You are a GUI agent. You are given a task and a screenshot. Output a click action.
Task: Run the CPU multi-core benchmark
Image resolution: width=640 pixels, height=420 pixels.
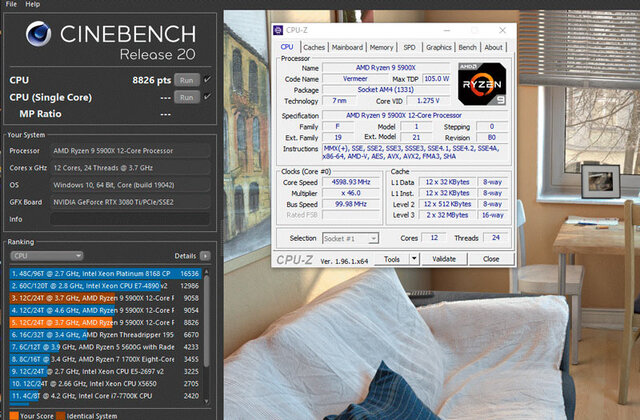coord(186,79)
